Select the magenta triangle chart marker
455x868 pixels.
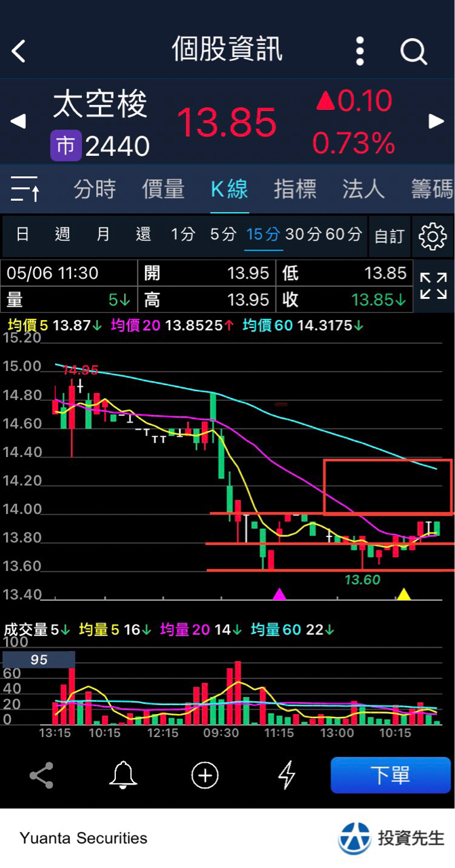(279, 595)
